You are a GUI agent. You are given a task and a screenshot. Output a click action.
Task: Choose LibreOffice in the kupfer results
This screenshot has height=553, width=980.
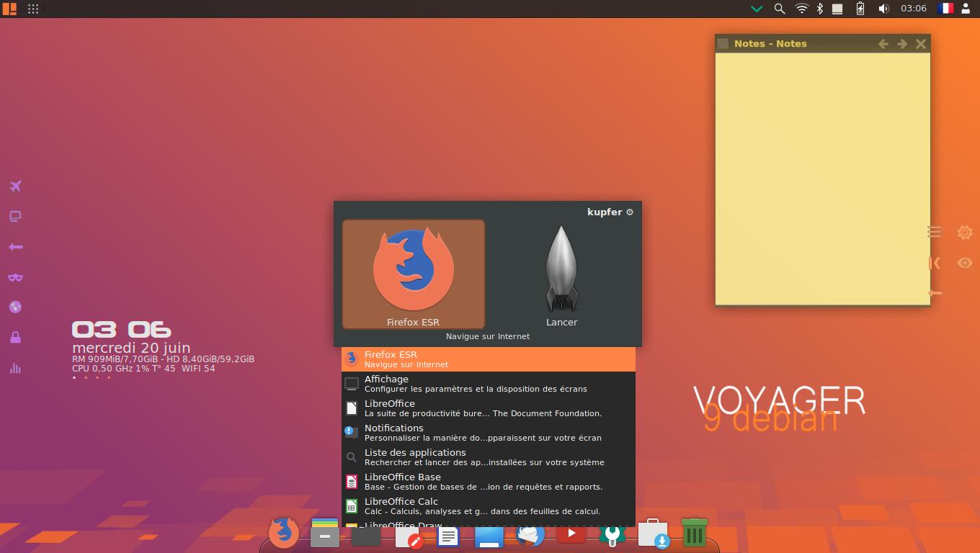[x=489, y=408]
